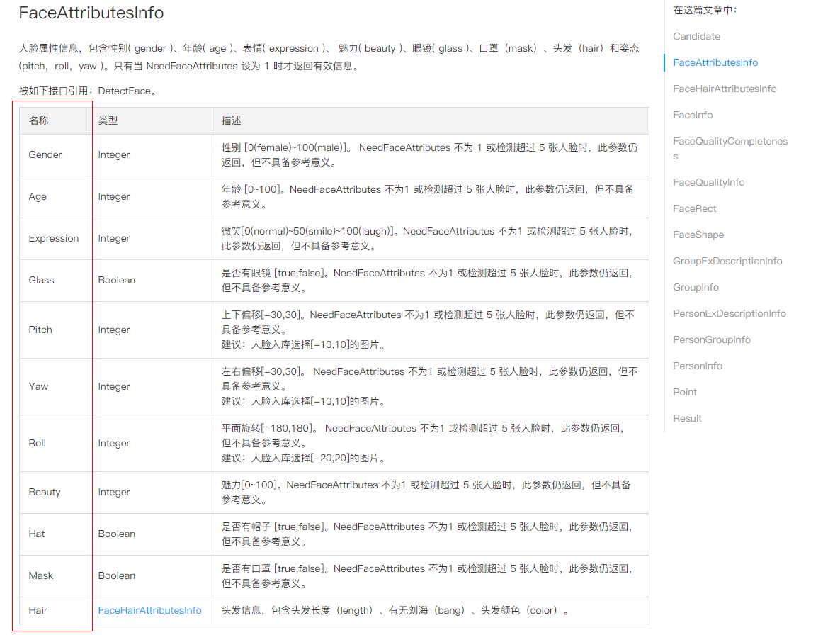Go to Candidate in article outline
The height and width of the screenshot is (635, 840).
(696, 36)
